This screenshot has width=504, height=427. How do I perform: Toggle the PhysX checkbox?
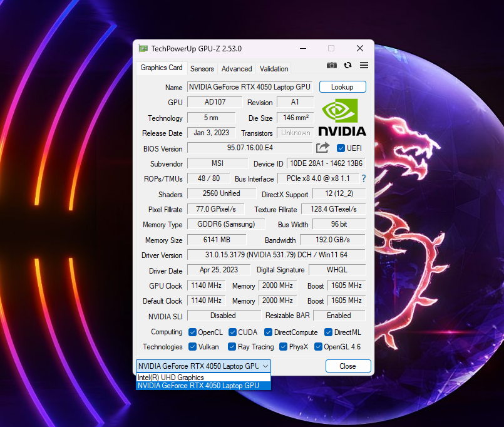[x=283, y=347]
